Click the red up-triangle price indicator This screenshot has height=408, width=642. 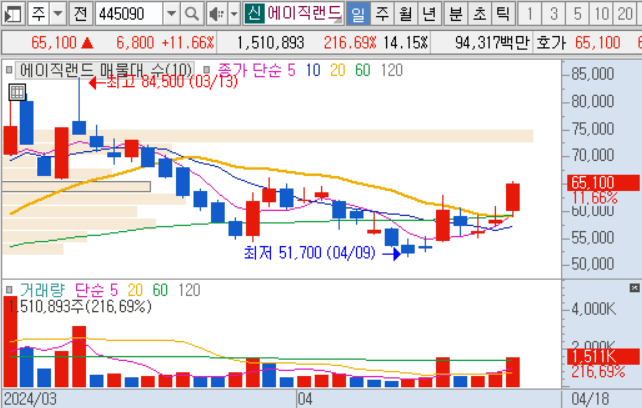[x=87, y=43]
